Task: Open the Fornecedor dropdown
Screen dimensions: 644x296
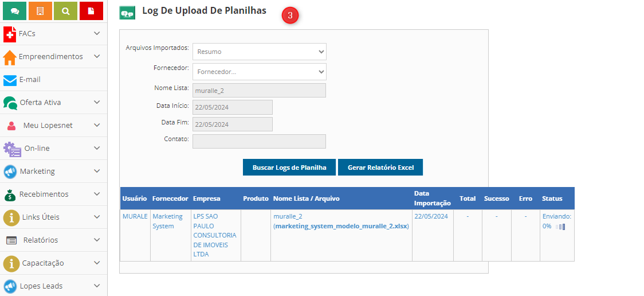Action: (x=259, y=72)
